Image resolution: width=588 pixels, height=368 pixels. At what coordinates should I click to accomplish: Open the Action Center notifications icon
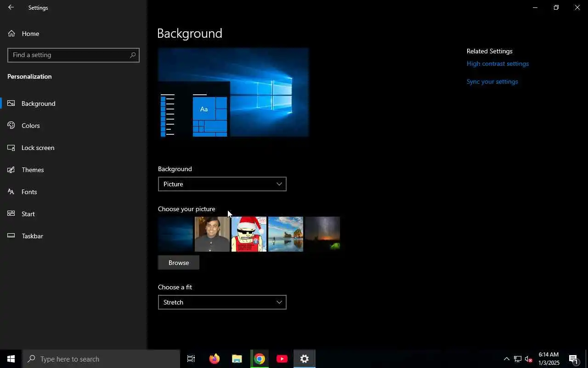coord(573,359)
